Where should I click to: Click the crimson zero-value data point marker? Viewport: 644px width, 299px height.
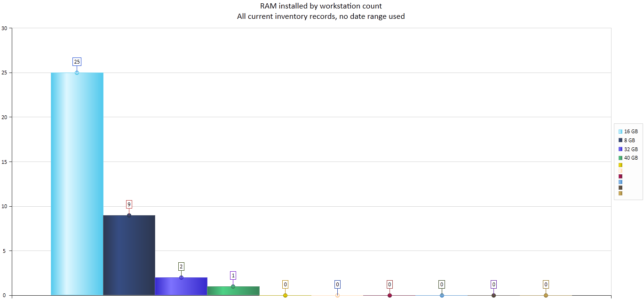click(390, 295)
